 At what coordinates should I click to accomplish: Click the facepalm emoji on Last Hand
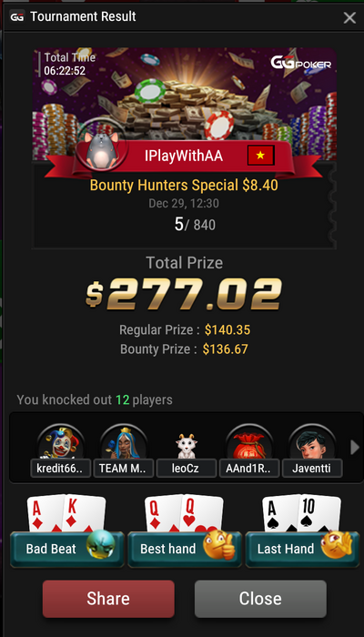point(337,544)
